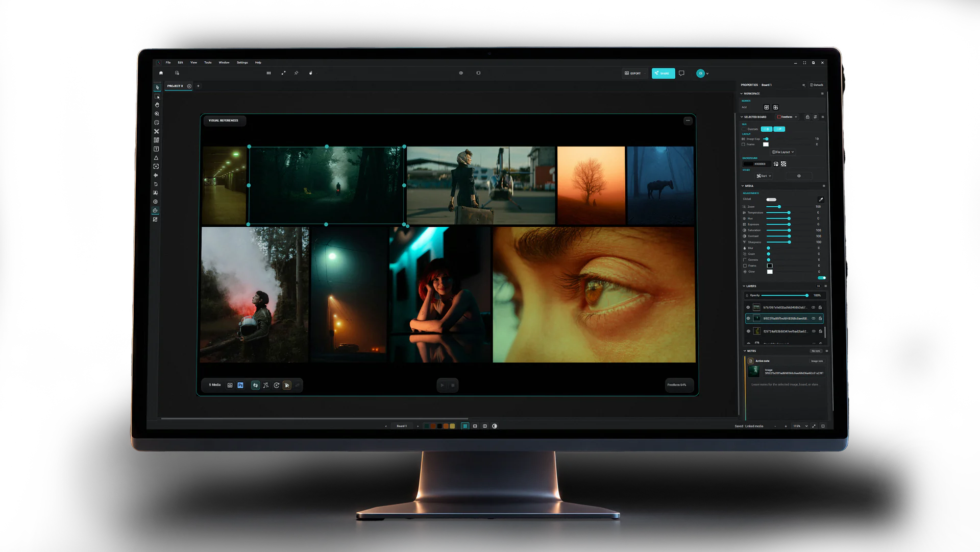Click the Home icon in top toolbar
Screen dimensions: 980x552
[x=161, y=73]
